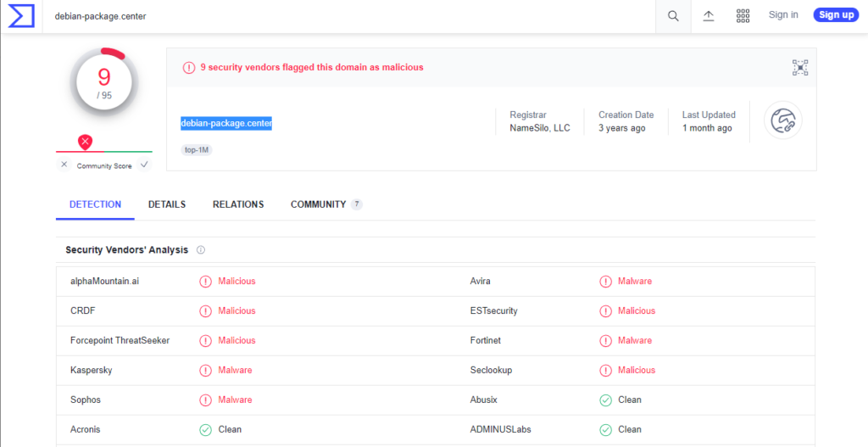Viewport: 868px width, 447px height.
Task: Click the Community Score label
Action: click(x=104, y=166)
